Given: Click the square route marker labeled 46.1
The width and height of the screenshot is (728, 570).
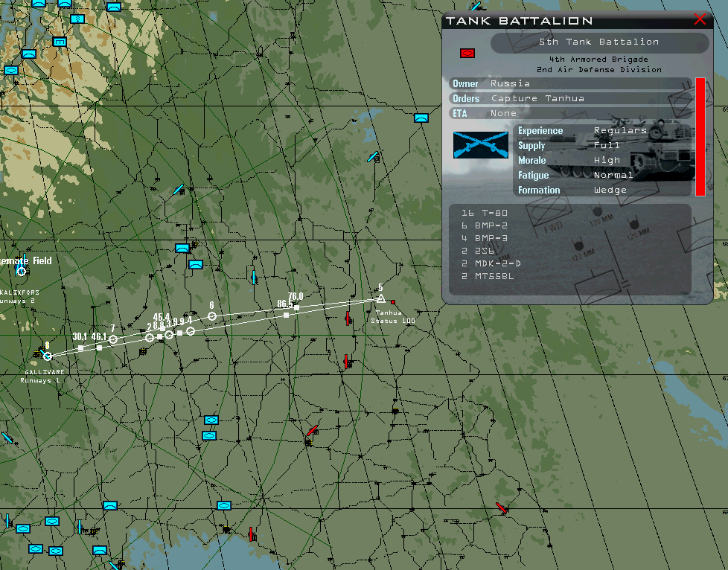Looking at the screenshot, I should point(99,348).
